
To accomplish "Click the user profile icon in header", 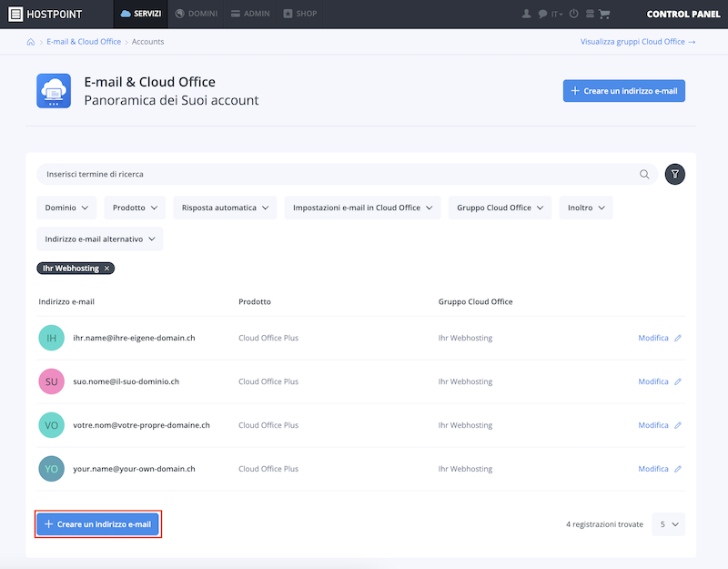I will (x=527, y=14).
